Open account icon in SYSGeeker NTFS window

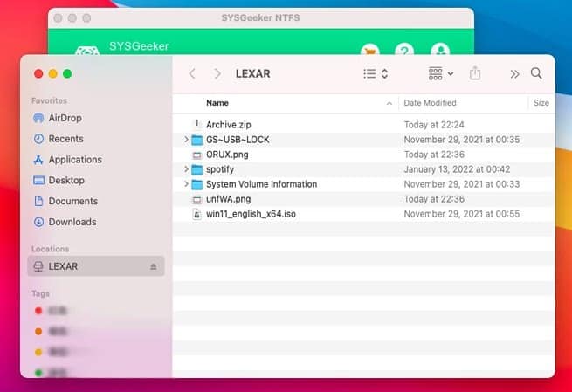[440, 50]
